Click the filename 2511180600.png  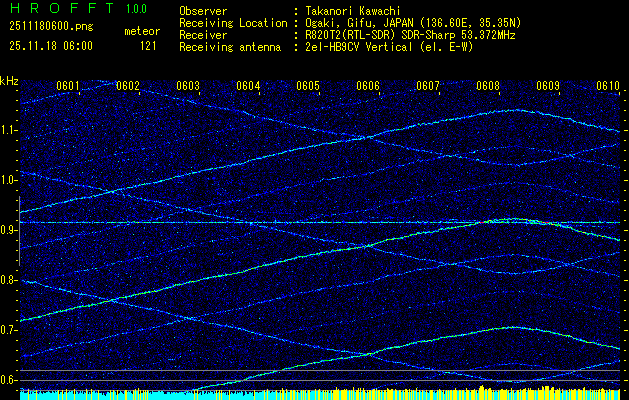pos(51,27)
